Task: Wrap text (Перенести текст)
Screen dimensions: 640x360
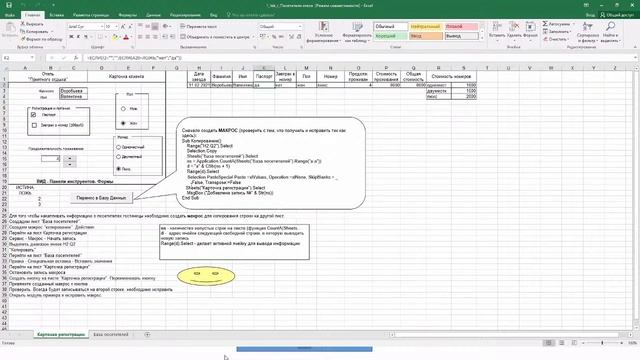Action: 199,26
